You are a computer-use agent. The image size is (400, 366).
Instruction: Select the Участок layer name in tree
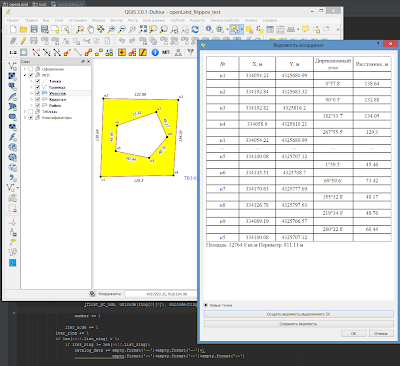click(x=57, y=93)
